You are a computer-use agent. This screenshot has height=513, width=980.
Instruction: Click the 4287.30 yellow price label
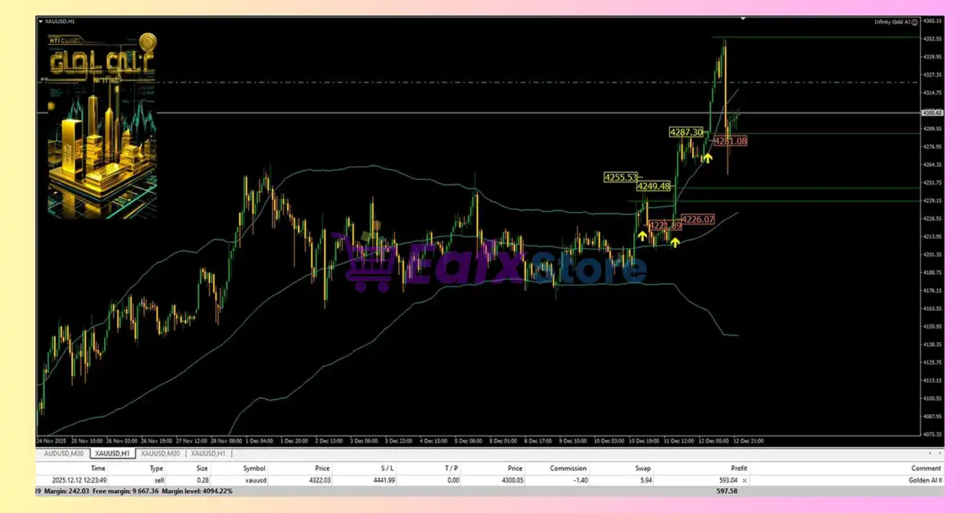click(x=686, y=132)
